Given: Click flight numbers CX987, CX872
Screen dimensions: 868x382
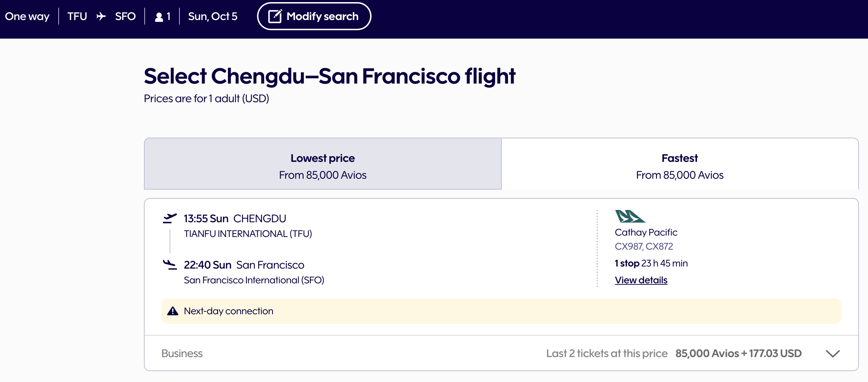Looking at the screenshot, I should point(644,246).
